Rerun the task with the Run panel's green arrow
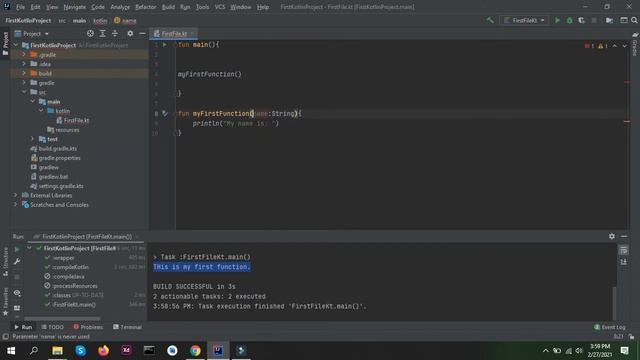This screenshot has width=640, height=360. 17,249
